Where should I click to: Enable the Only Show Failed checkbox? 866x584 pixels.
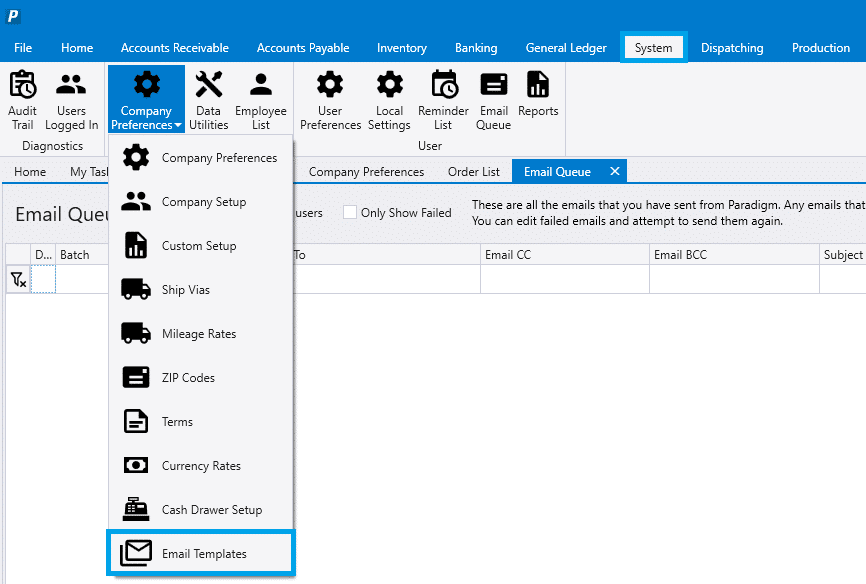point(350,213)
